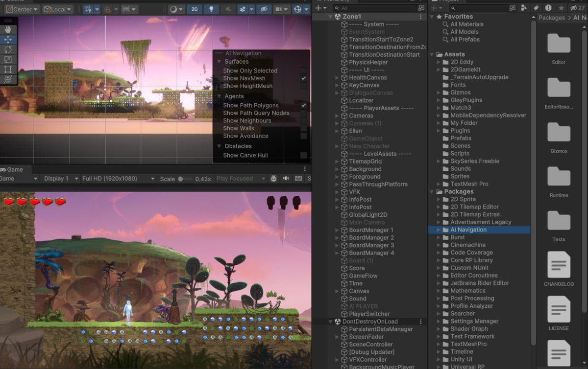Select All Prefabs under Favorites
588x369 pixels.
(x=464, y=40)
